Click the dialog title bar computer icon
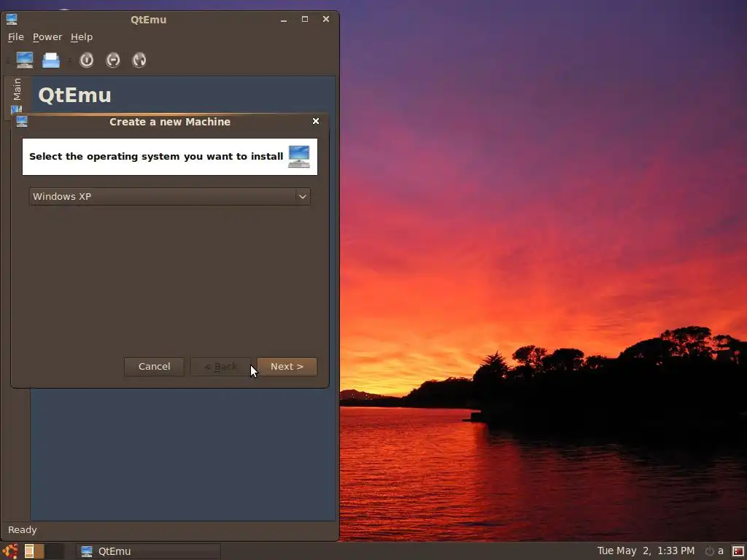Viewport: 747px width, 560px height. (21, 122)
